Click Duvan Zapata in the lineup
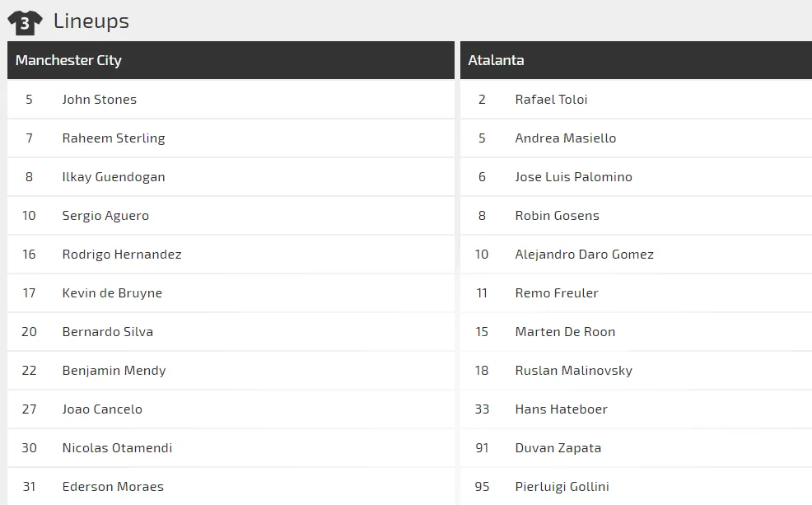 pyautogui.click(x=558, y=448)
